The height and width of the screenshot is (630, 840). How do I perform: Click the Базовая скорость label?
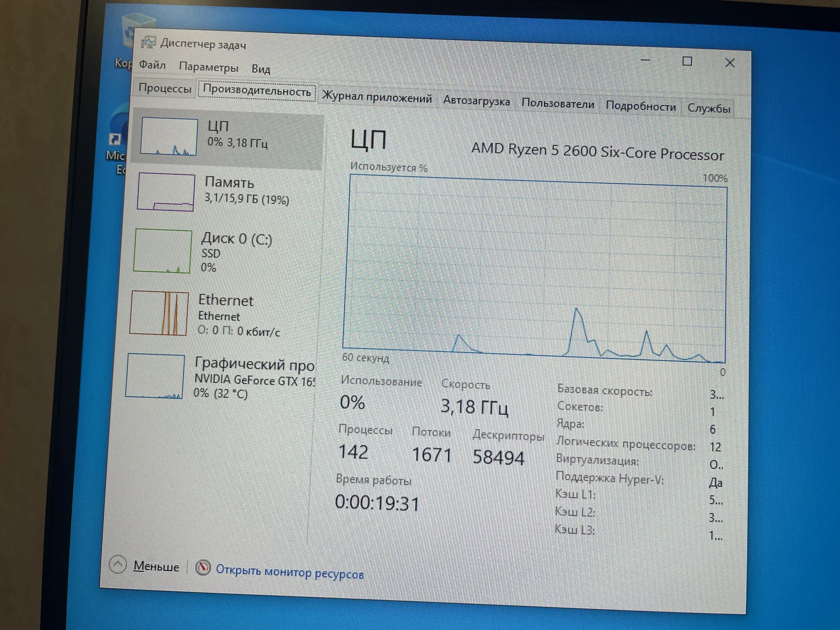(605, 390)
